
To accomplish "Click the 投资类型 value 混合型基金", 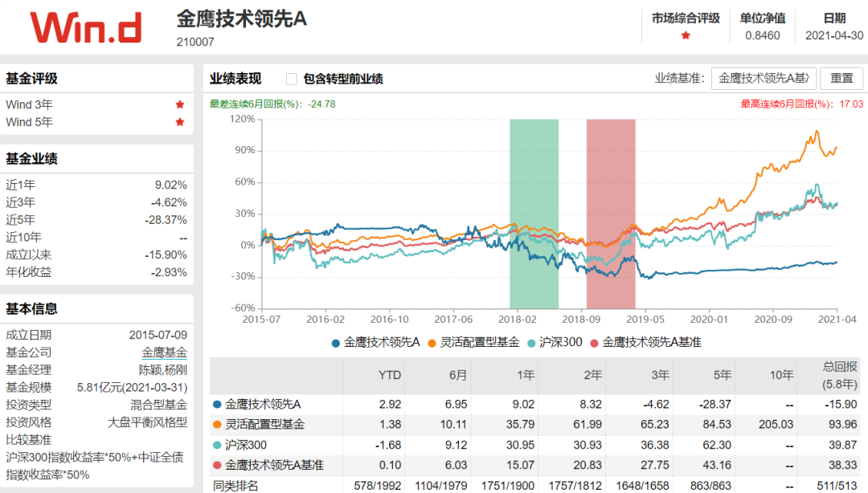I will 158,405.
